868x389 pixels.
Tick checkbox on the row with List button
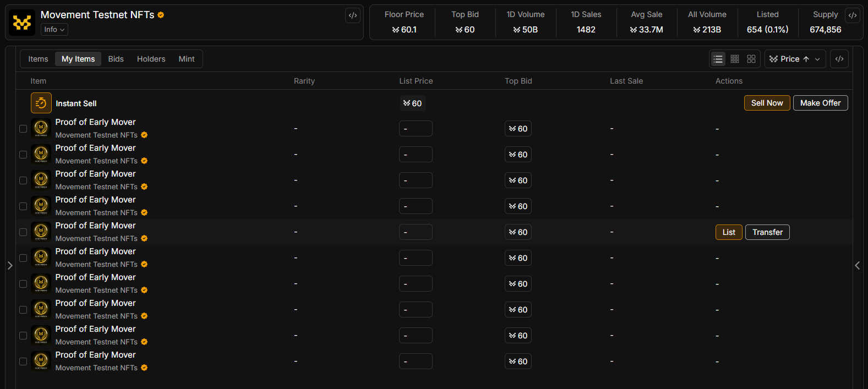23,232
